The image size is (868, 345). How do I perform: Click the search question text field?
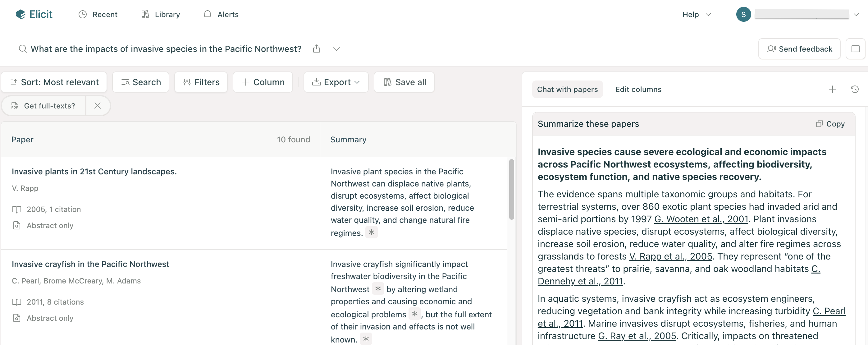(x=166, y=49)
